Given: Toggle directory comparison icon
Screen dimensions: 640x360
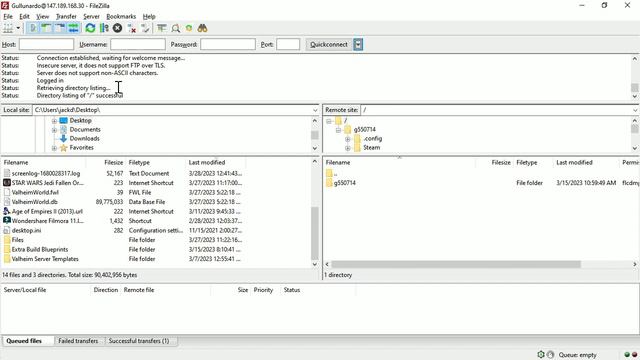Looking at the screenshot, I should (176, 28).
